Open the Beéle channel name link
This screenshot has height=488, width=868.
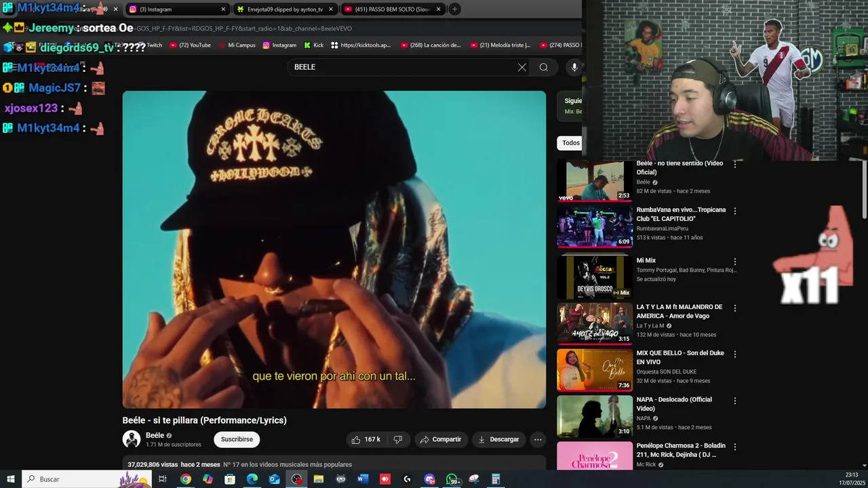pos(155,435)
